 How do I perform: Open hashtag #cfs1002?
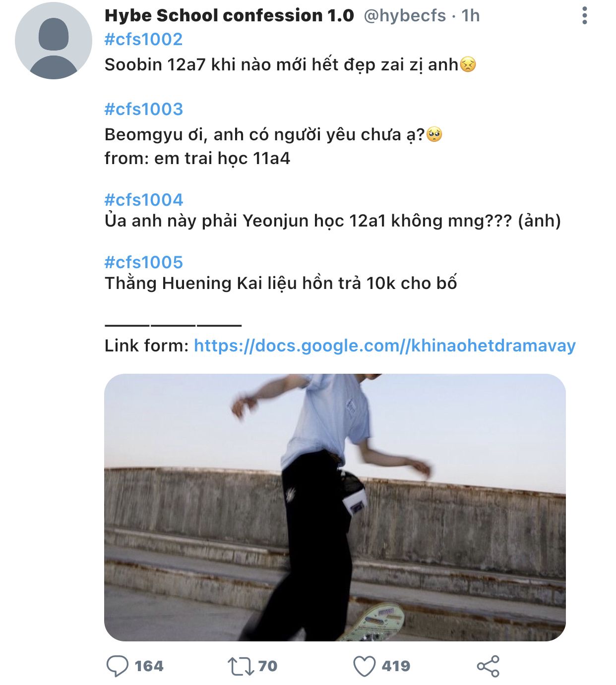[144, 39]
